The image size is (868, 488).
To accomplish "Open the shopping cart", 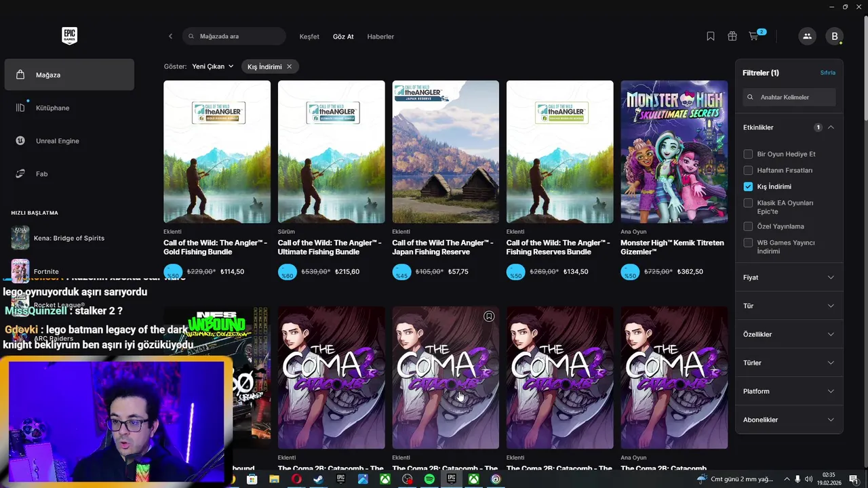I will pyautogui.click(x=755, y=36).
